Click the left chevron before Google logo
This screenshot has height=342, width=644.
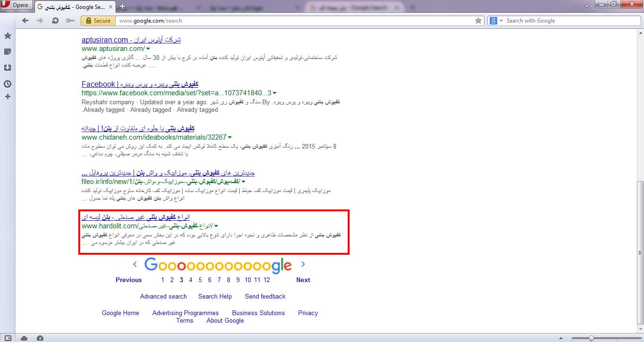point(135,264)
